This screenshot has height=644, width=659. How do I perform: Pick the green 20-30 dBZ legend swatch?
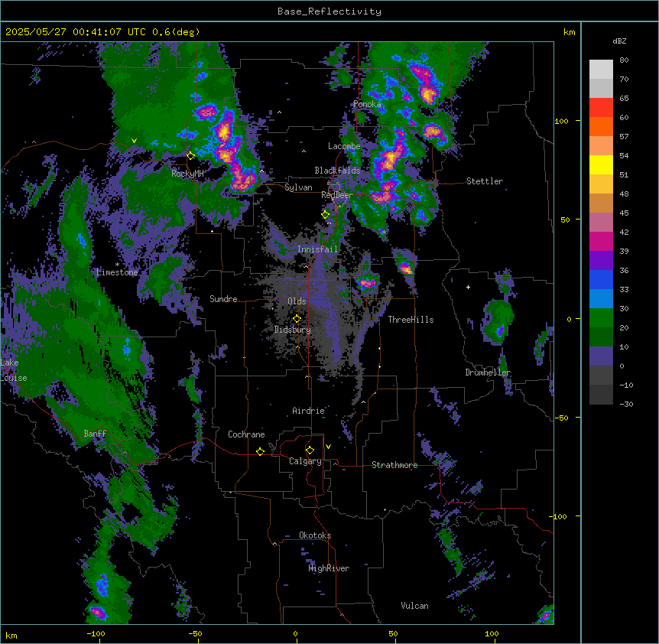[x=601, y=318]
